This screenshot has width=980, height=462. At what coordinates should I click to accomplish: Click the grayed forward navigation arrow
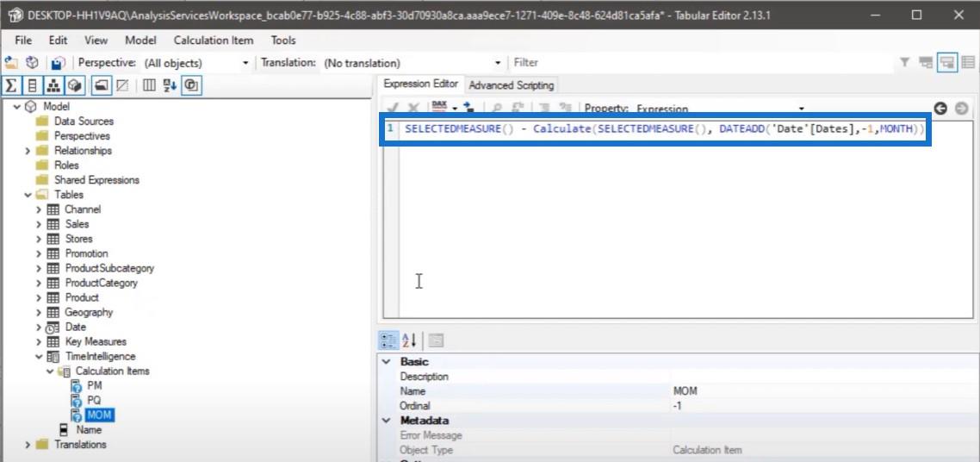click(961, 108)
